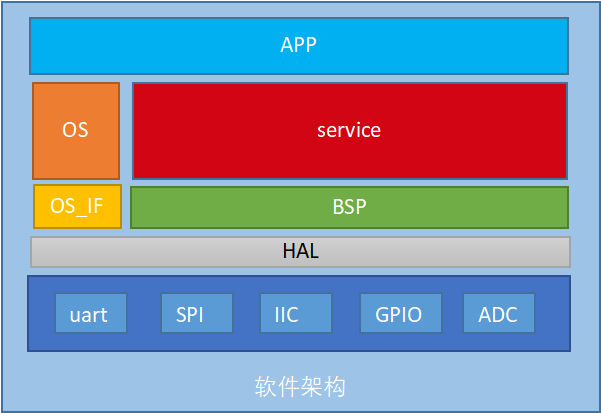
Task: Select the green BSP block
Action: (349, 207)
